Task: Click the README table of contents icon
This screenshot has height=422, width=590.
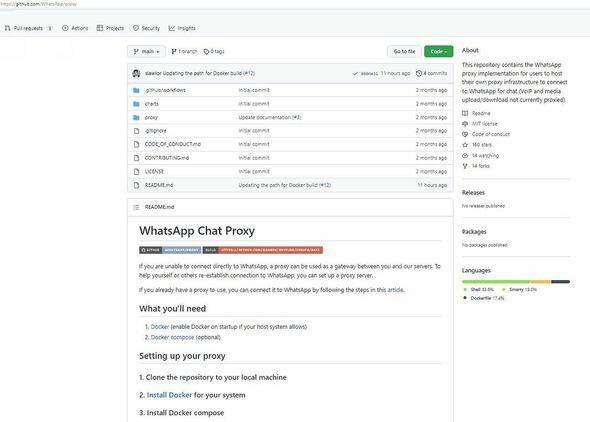Action: point(136,207)
